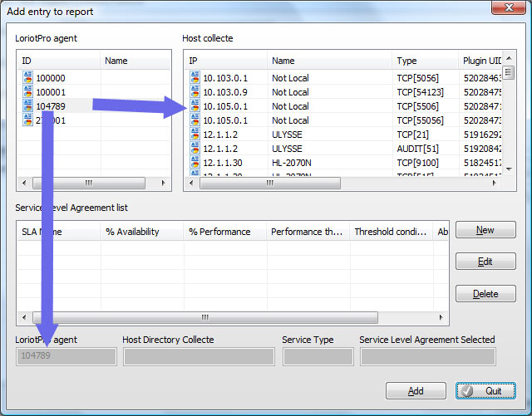The image size is (532, 416).
Task: Sort hosts by the Type column header
Action: click(424, 61)
